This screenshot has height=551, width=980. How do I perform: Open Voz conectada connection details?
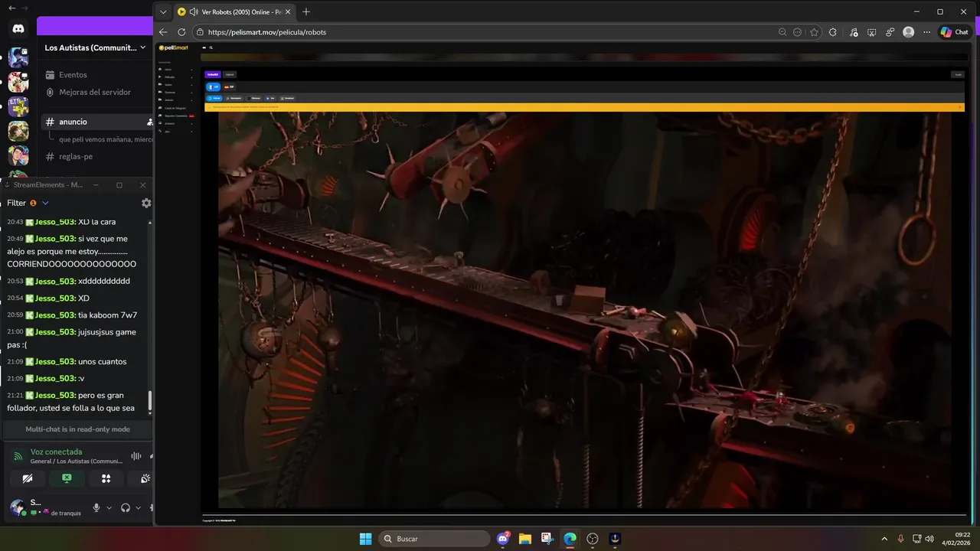(x=57, y=452)
